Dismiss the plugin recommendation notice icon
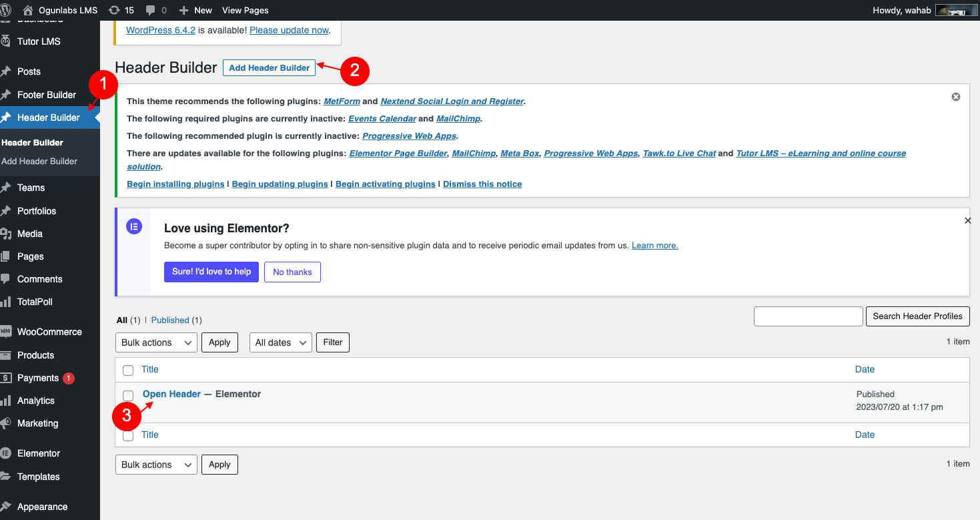Screen dimensions: 980x520 (x=956, y=97)
